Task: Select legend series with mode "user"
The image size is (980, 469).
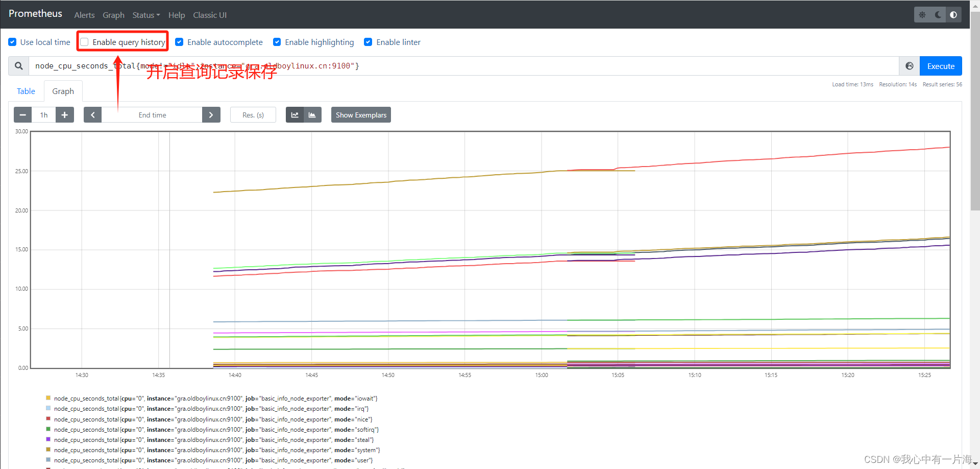Action: pyautogui.click(x=213, y=460)
